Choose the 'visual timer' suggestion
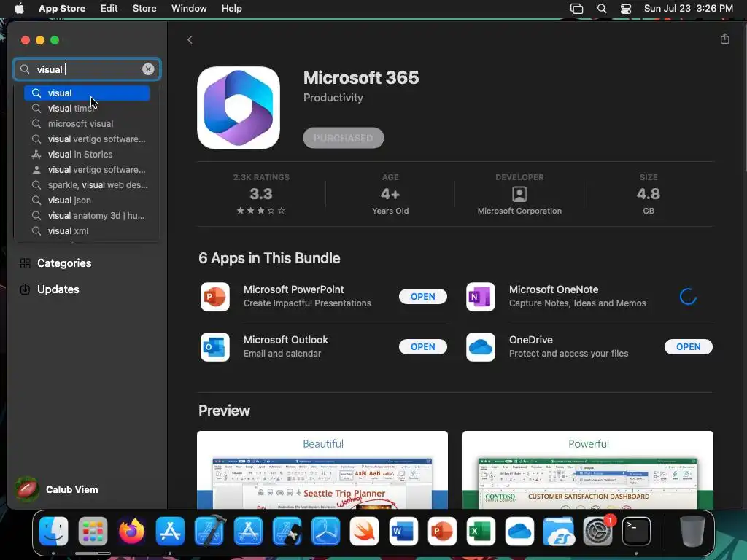 pos(87,108)
